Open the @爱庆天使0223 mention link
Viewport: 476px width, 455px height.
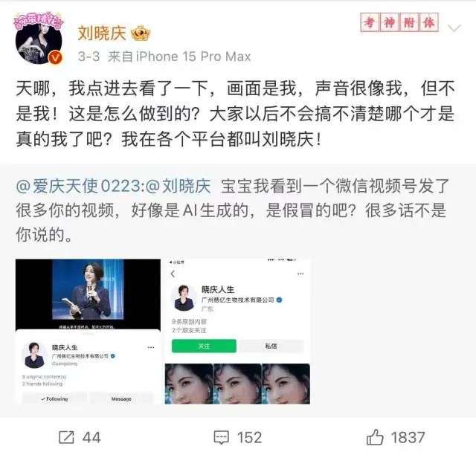click(x=80, y=186)
